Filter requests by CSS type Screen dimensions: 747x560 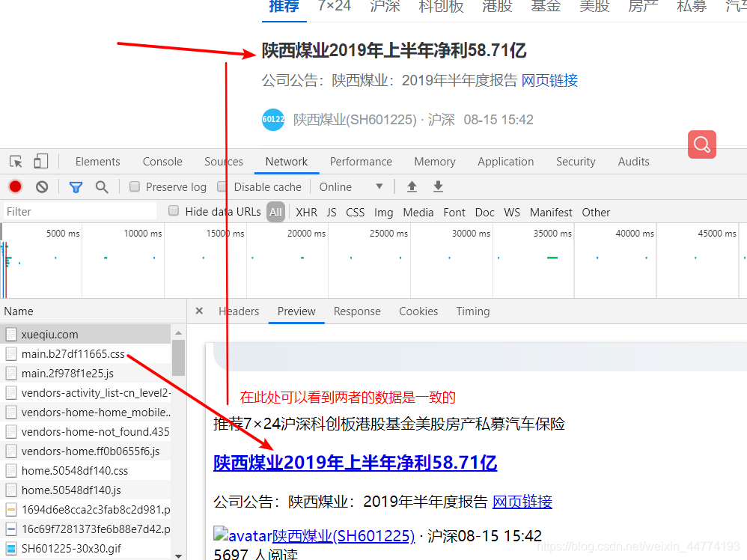tap(355, 212)
